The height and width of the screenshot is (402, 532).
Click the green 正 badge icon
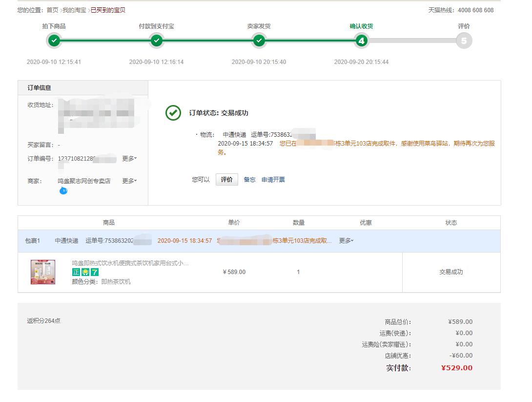(x=76, y=272)
